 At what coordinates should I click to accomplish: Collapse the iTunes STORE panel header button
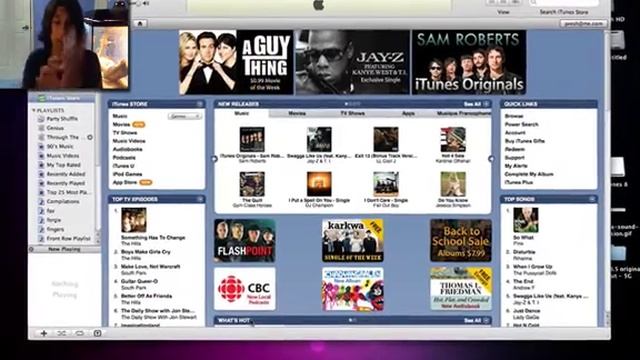[x=200, y=104]
